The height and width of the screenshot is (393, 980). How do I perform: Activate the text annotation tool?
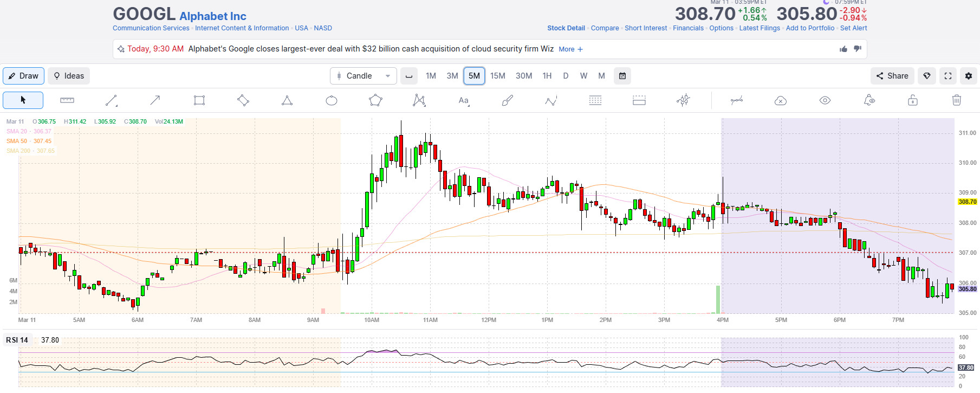pyautogui.click(x=463, y=100)
